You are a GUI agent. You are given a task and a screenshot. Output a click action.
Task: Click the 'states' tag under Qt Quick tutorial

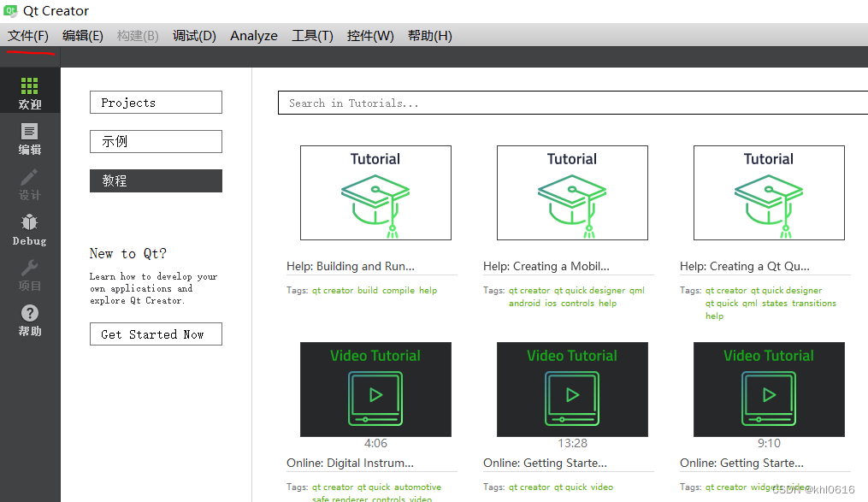775,304
